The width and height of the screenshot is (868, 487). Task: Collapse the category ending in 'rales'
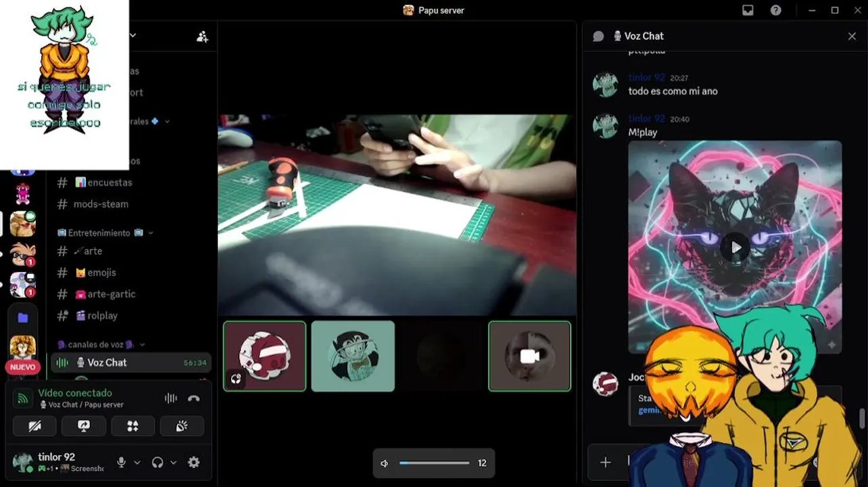(149, 121)
